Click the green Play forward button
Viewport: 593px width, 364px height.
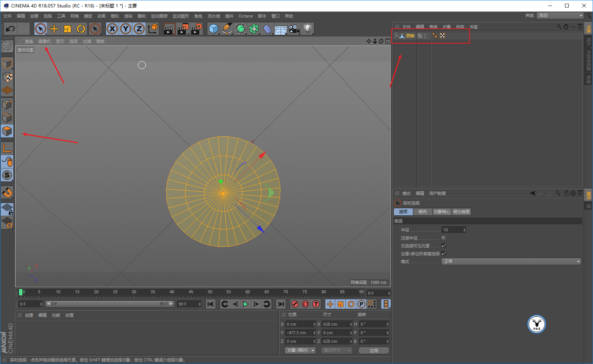[x=245, y=304]
